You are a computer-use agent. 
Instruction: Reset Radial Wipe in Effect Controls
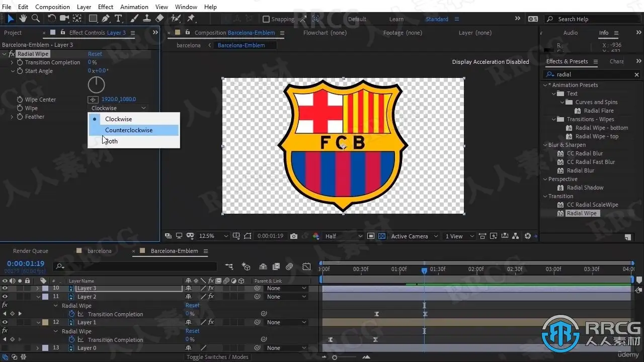(x=95, y=54)
